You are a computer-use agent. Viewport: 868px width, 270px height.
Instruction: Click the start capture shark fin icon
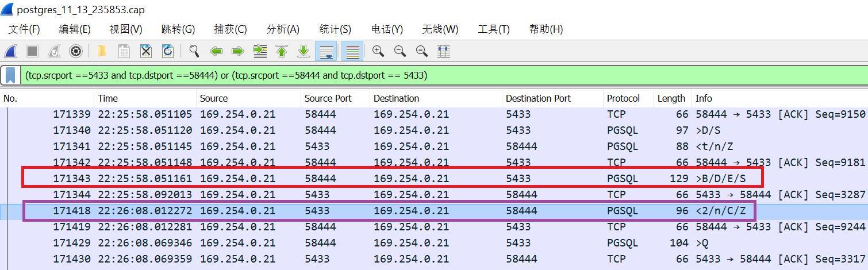pyautogui.click(x=10, y=52)
